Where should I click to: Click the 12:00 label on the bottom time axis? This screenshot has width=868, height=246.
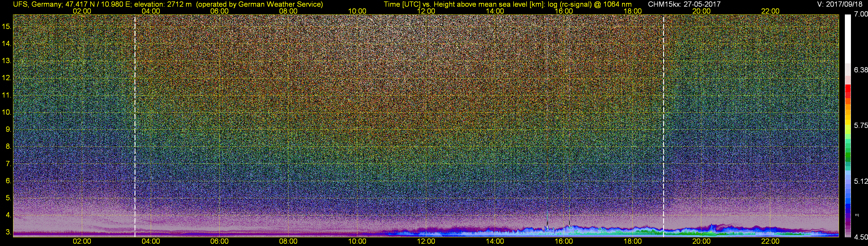(x=426, y=241)
